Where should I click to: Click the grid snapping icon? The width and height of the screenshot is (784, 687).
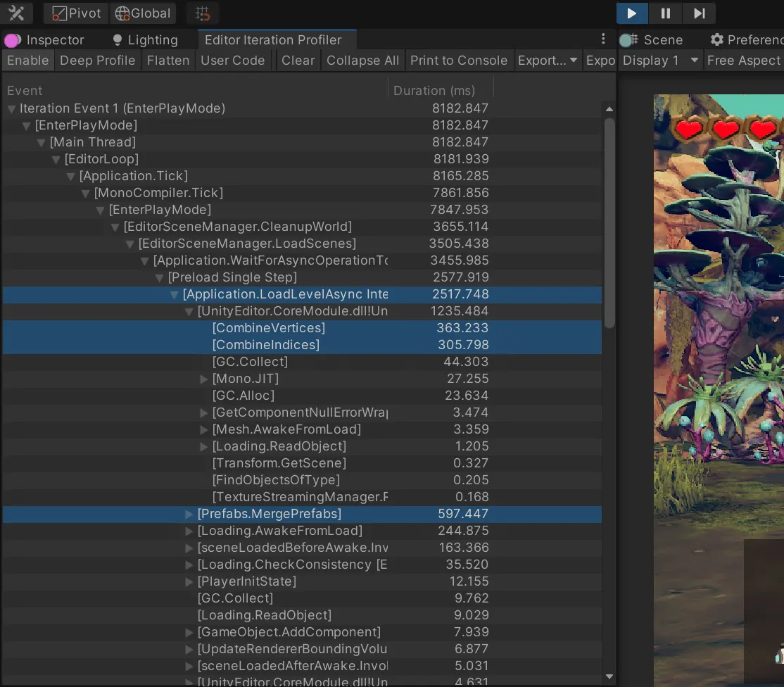point(203,13)
